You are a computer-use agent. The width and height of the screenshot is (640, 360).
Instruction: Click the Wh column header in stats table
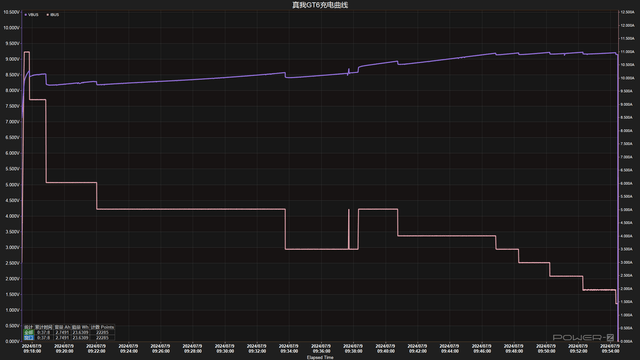pos(80,327)
